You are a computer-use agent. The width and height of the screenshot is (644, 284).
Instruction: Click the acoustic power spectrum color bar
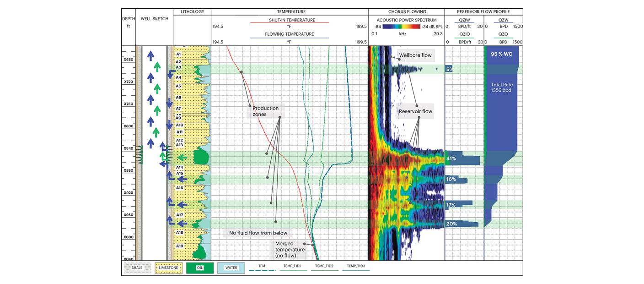401,27
